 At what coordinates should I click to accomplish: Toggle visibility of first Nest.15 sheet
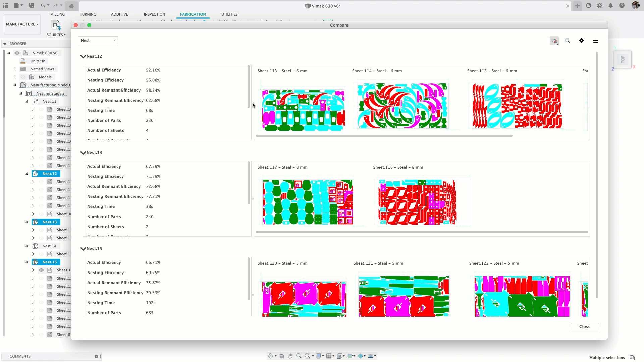click(41, 270)
